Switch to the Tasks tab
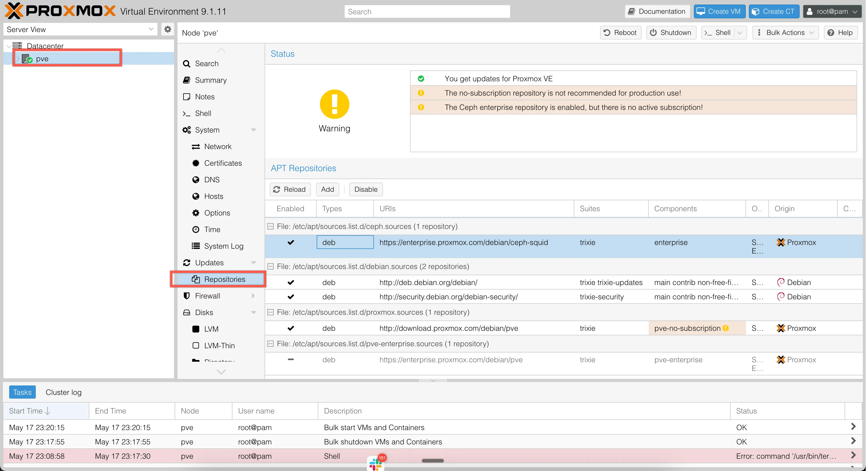This screenshot has width=868, height=471. [x=22, y=392]
